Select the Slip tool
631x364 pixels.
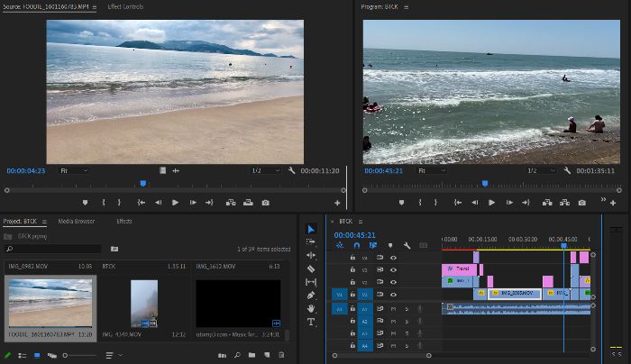tap(311, 282)
